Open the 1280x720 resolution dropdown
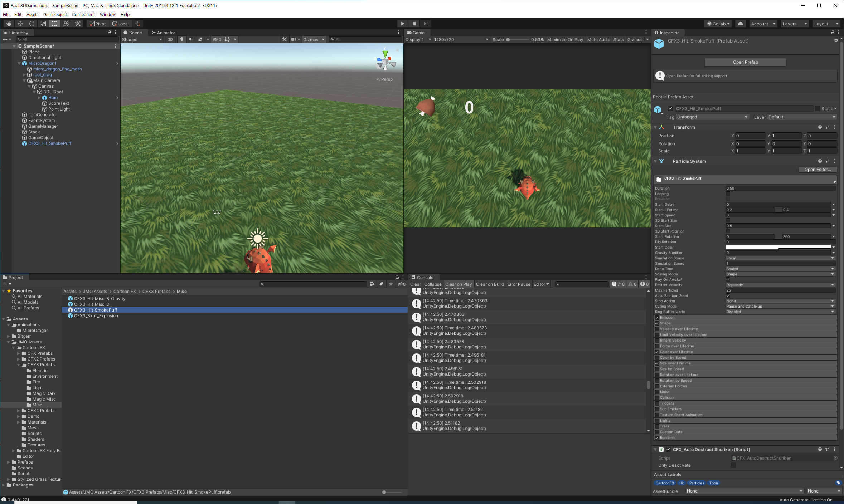The image size is (844, 504). (461, 39)
